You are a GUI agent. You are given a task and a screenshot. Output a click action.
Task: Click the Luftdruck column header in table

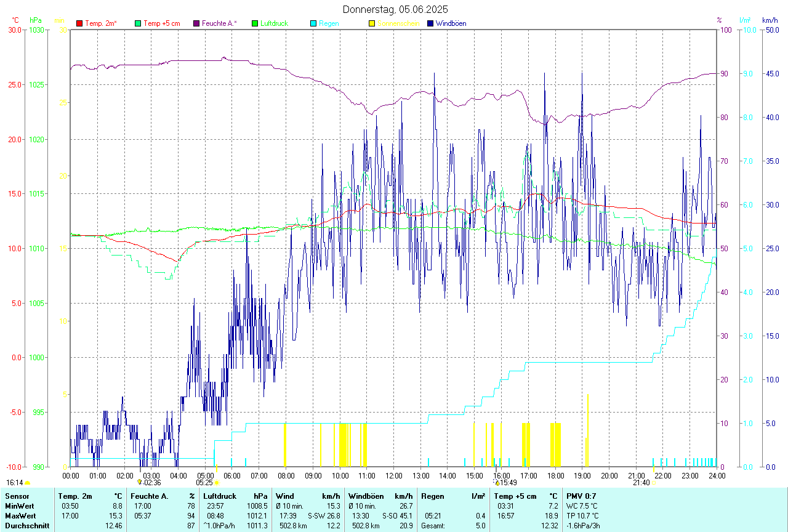pyautogui.click(x=220, y=496)
